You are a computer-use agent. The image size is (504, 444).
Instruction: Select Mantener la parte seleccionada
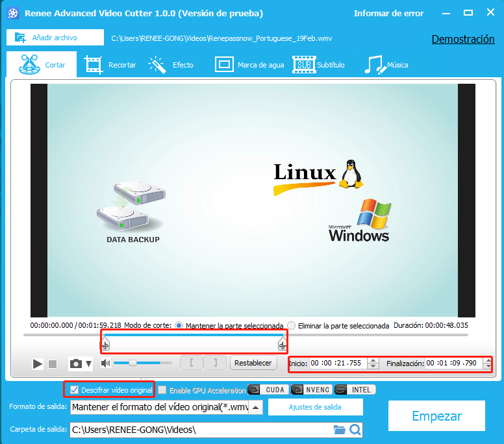179,325
